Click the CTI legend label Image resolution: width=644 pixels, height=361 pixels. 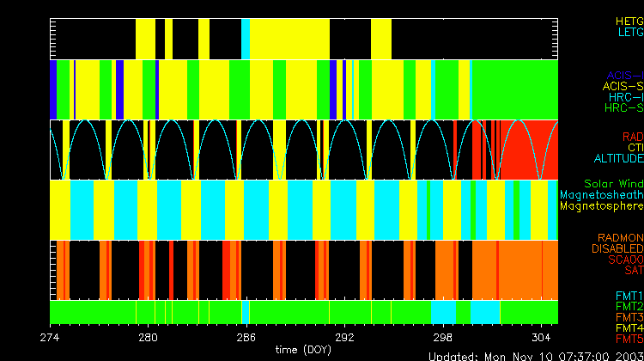635,148
